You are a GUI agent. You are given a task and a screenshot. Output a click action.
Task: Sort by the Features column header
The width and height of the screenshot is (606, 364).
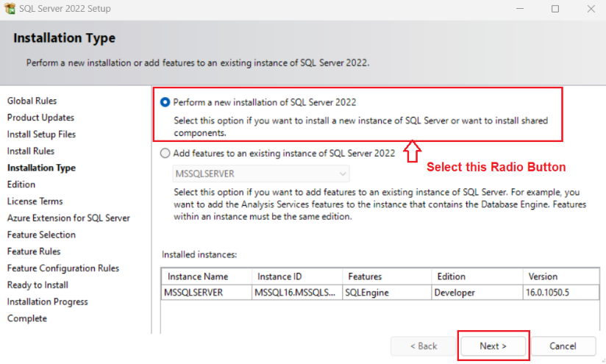(387, 276)
